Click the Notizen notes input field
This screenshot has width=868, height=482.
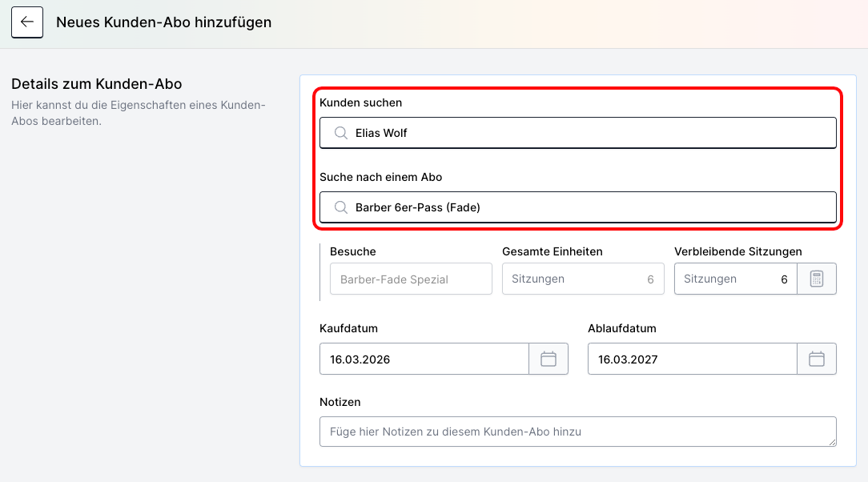[578, 432]
